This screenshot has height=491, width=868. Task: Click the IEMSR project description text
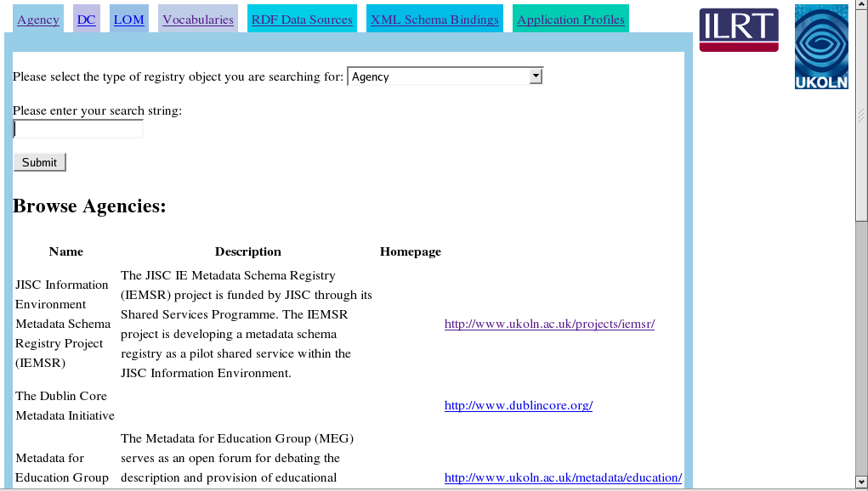coord(247,324)
